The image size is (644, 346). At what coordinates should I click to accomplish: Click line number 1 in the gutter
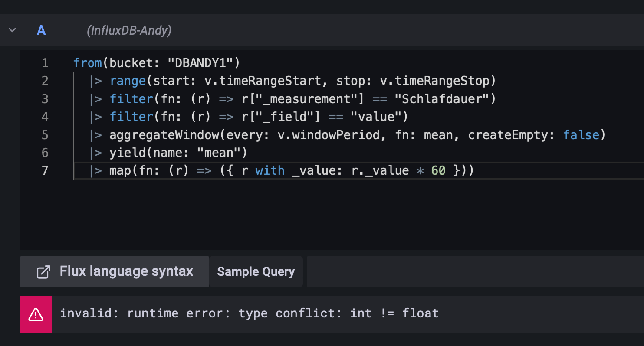point(45,63)
